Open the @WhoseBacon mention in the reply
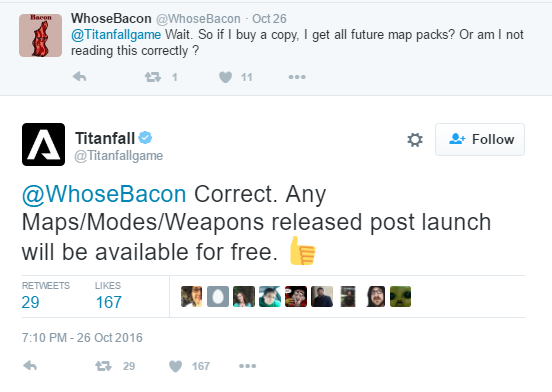 (x=104, y=194)
